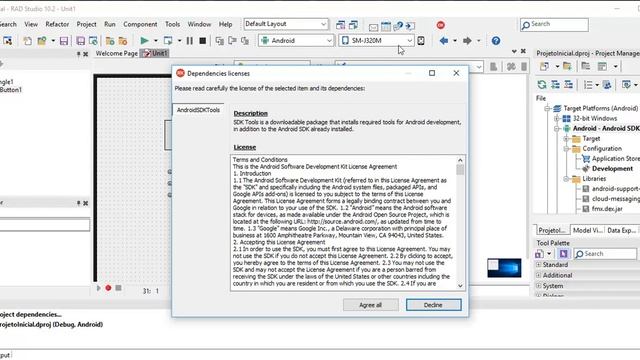Select the Development tree item

612,169
